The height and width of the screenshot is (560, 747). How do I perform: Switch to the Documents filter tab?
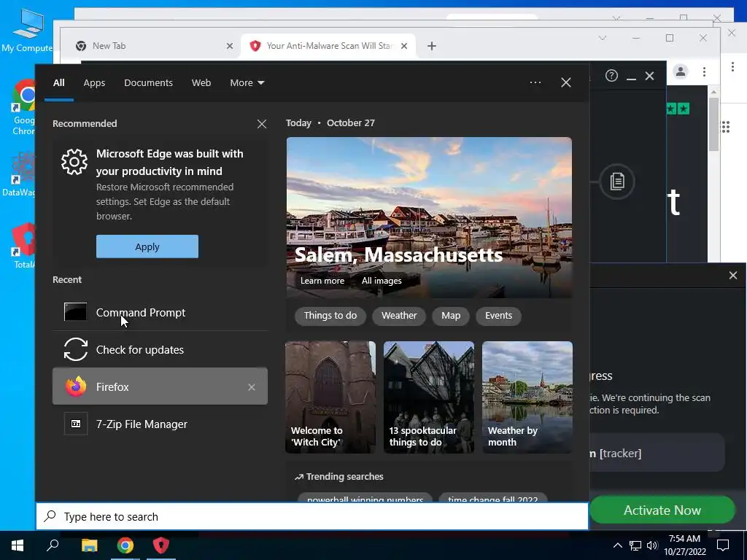tap(148, 83)
